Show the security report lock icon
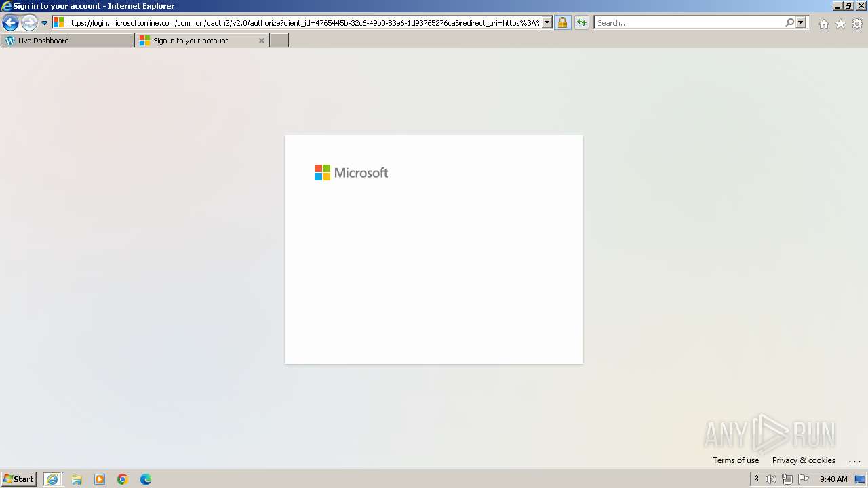The image size is (868, 488). point(562,23)
